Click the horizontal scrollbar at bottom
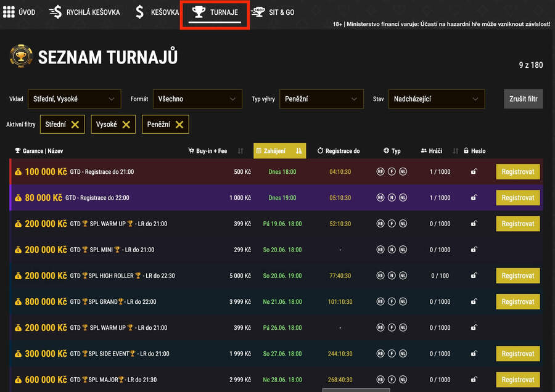 [356, 390]
